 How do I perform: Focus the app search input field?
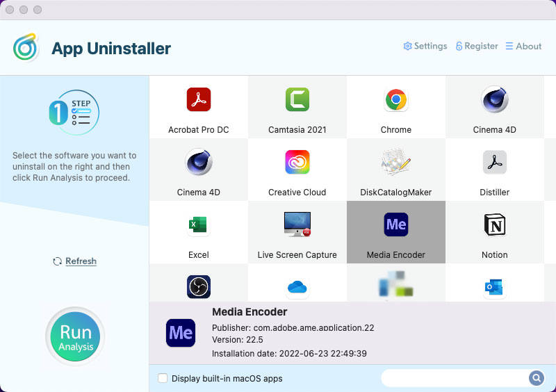click(x=455, y=378)
